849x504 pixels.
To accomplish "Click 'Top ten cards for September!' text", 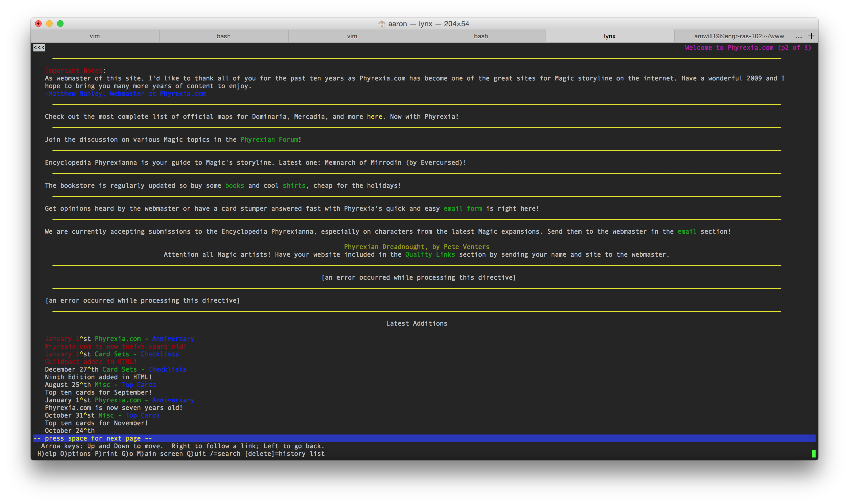I will [98, 392].
